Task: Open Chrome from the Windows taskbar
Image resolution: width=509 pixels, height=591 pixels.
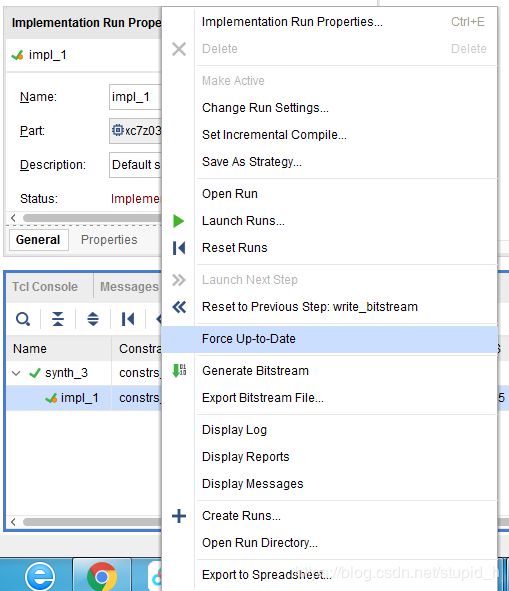Action: click(102, 575)
